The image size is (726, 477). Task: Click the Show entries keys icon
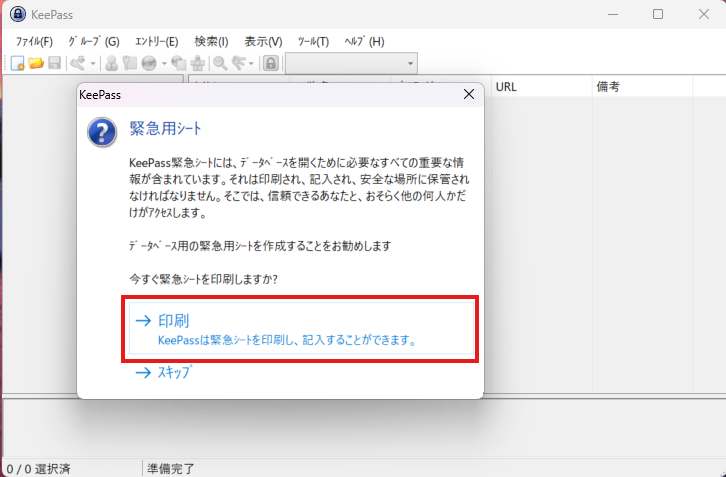tap(239, 63)
